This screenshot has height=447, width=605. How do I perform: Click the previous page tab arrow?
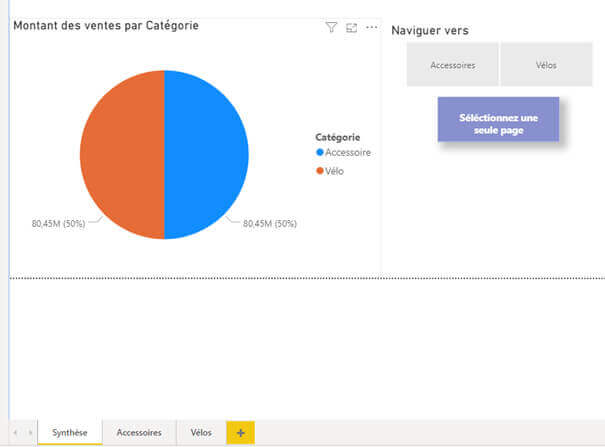15,433
